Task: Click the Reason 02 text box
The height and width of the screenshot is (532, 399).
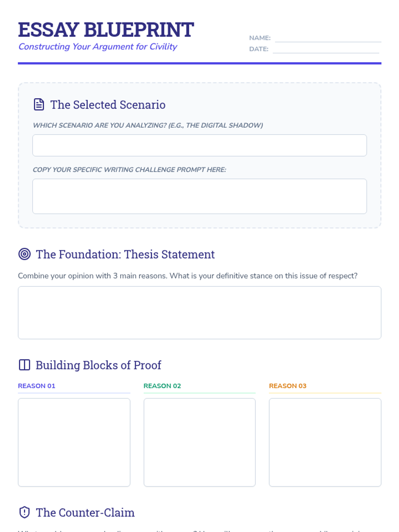Action: (199, 442)
